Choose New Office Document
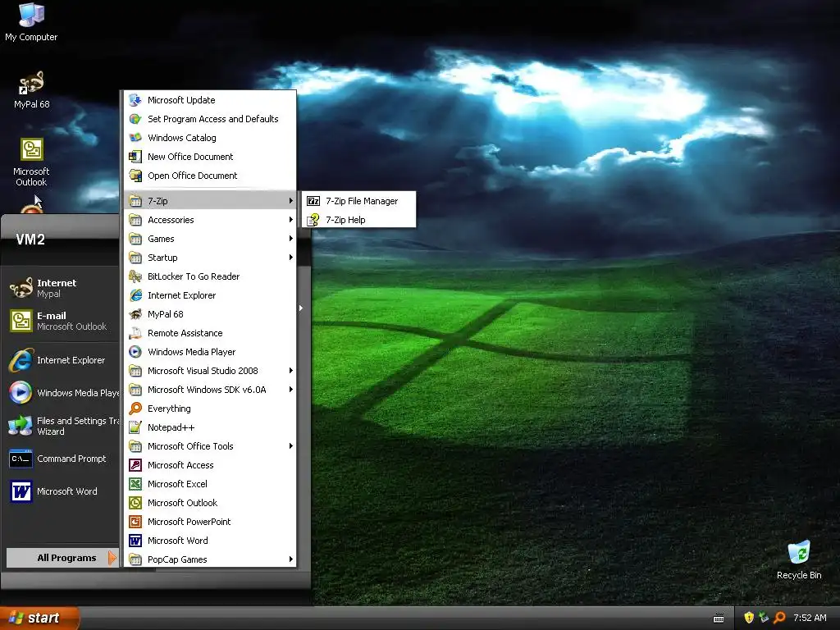The width and height of the screenshot is (840, 630). point(210,157)
